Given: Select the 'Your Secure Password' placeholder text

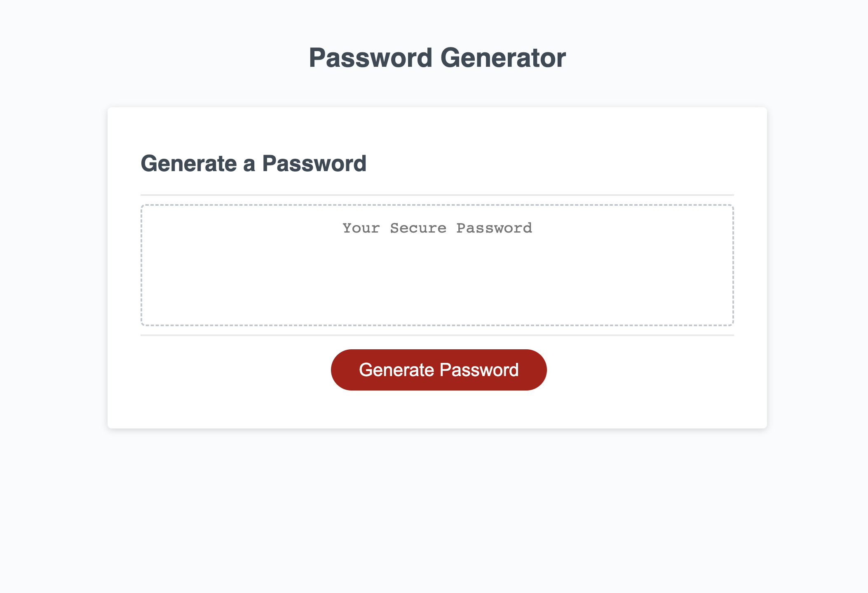Looking at the screenshot, I should tap(437, 228).
